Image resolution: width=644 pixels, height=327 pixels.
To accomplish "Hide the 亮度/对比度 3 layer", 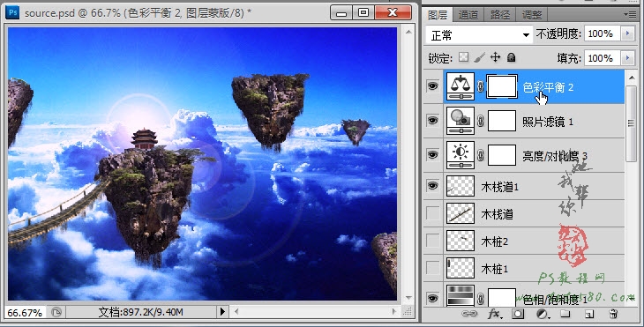I will tap(432, 154).
